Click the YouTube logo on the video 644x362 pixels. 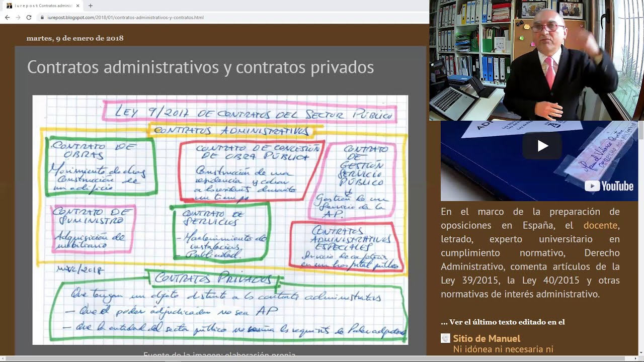pyautogui.click(x=609, y=186)
